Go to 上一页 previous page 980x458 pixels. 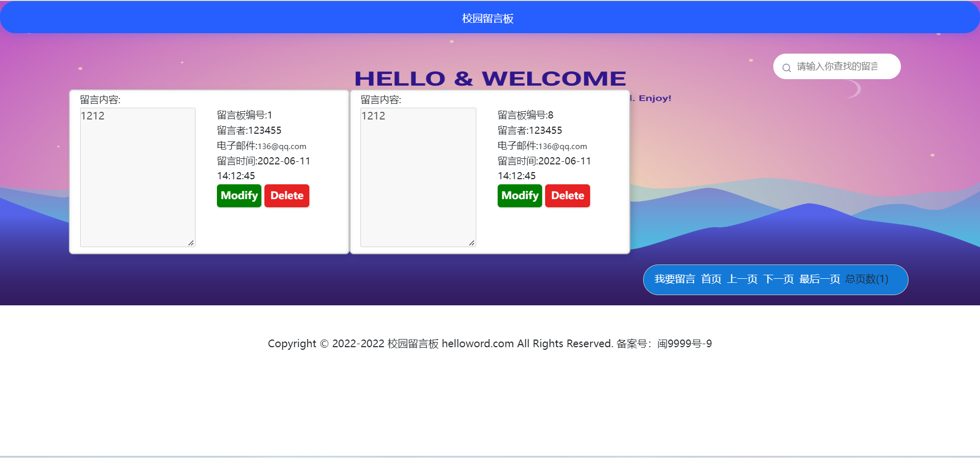click(742, 279)
